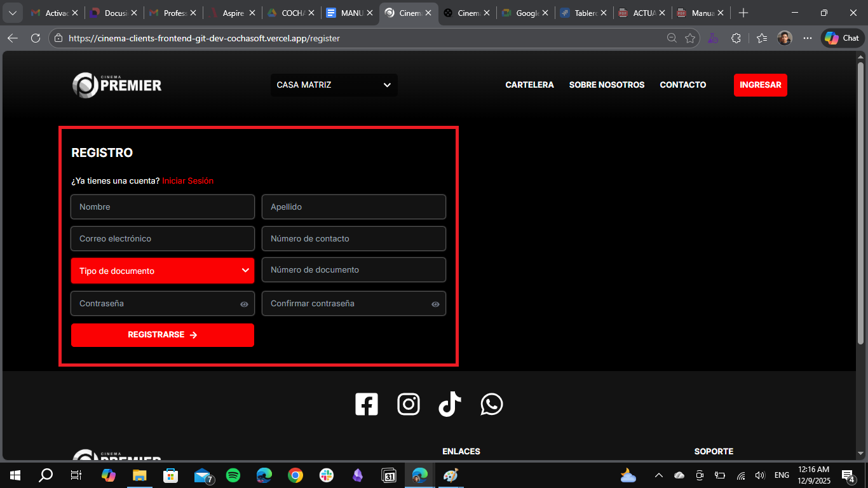Image resolution: width=868 pixels, height=488 pixels.
Task: Open the TikTok social icon
Action: (450, 403)
